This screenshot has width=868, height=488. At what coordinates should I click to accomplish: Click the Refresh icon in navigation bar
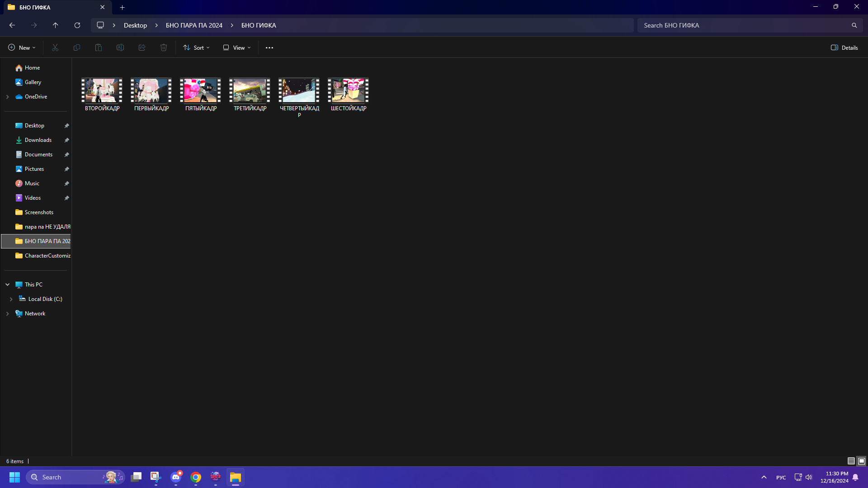(77, 25)
